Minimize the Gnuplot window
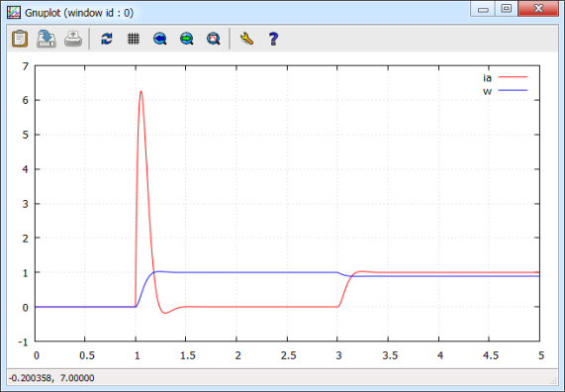This screenshot has width=565, height=392. [x=483, y=8]
